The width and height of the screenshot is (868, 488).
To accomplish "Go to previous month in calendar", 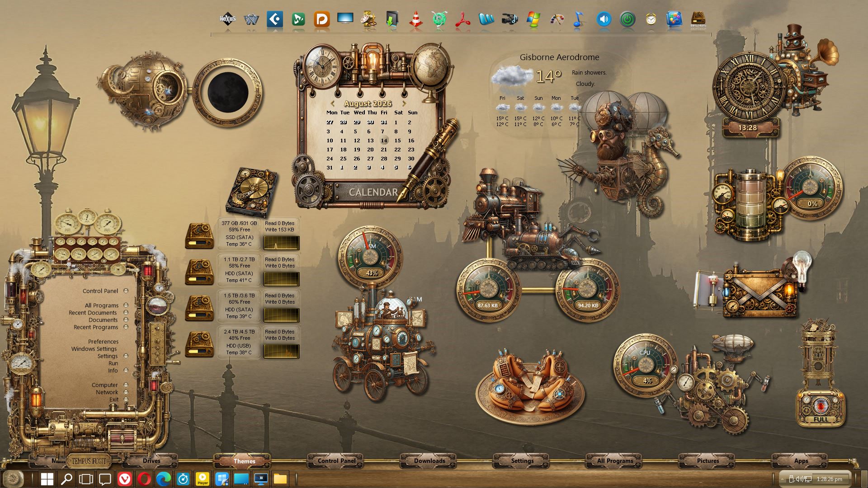I will pos(332,103).
